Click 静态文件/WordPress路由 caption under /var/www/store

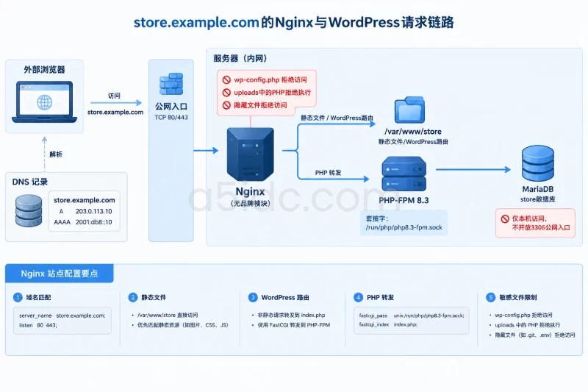[x=413, y=142]
